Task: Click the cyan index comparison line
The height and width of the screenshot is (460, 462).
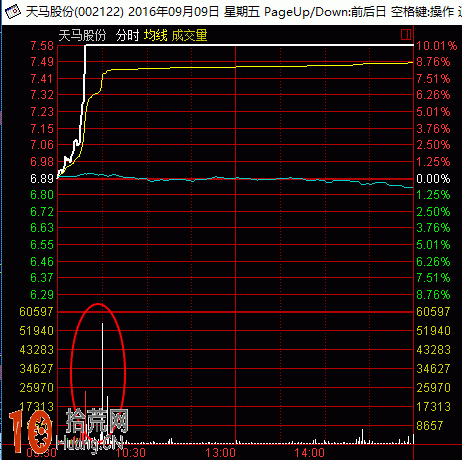Action: tap(235, 179)
